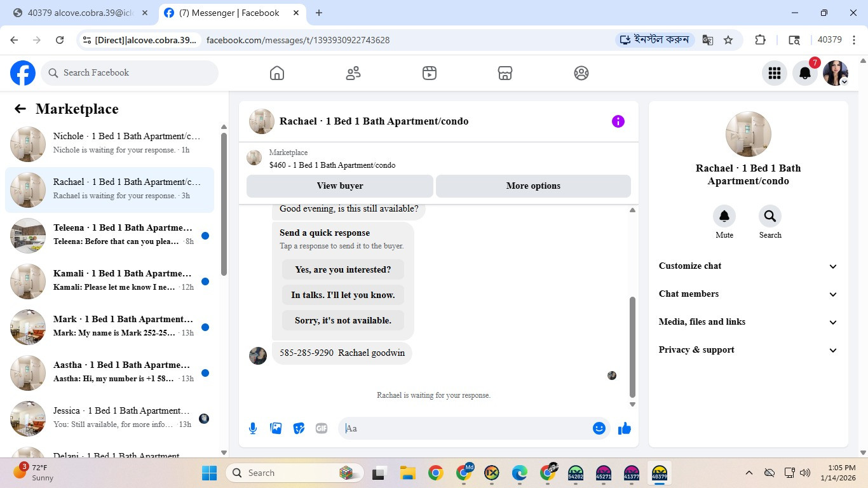Click the chat messages scrollbar thumb
The width and height of the screenshot is (868, 488).
point(632,347)
